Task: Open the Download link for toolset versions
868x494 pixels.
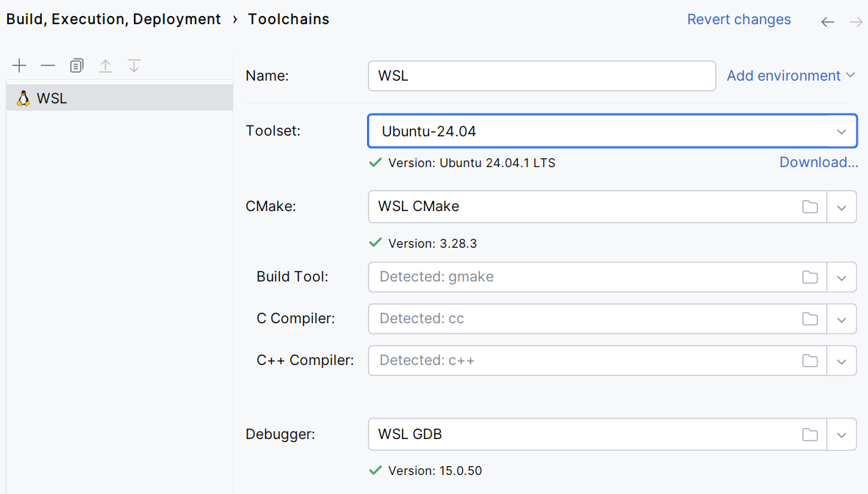Action: tap(818, 162)
